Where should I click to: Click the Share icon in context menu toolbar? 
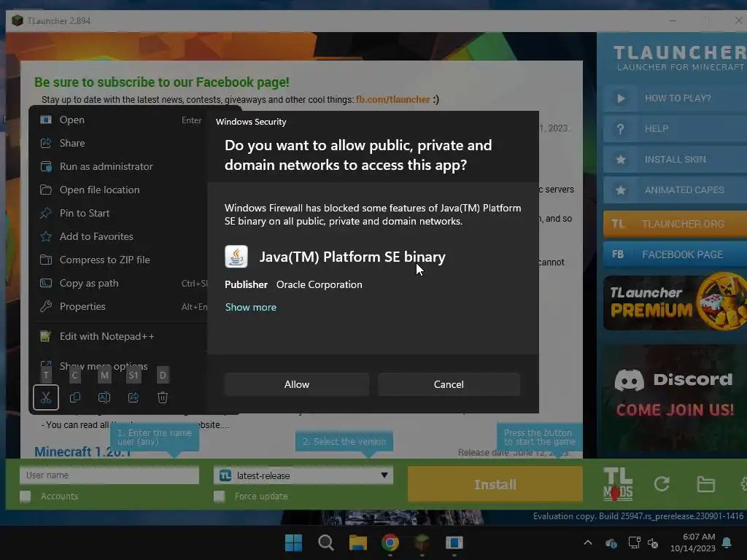(x=133, y=397)
